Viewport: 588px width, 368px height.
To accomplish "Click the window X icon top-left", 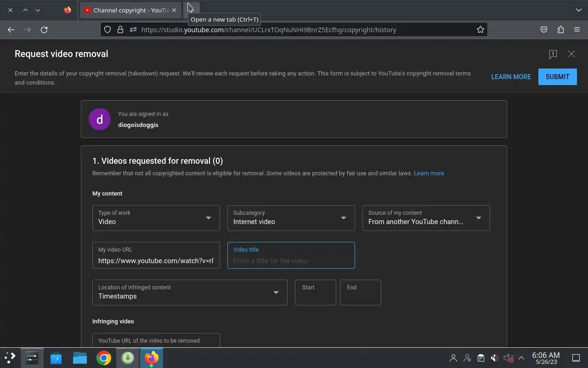I will (10, 10).
